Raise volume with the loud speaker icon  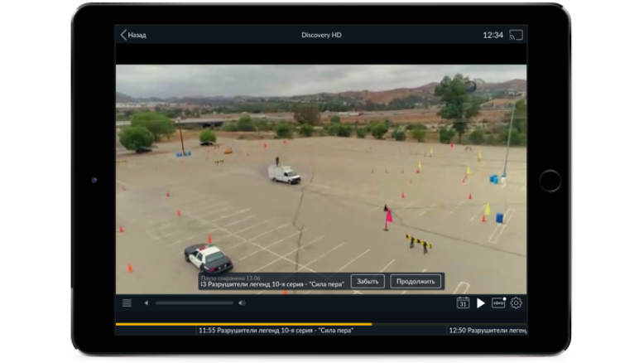coord(242,303)
